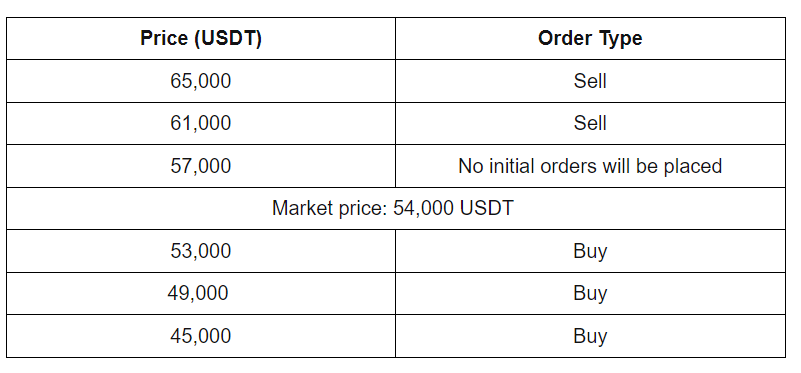This screenshot has width=801, height=373.
Task: Select the 45,000 price cell
Action: (201, 336)
